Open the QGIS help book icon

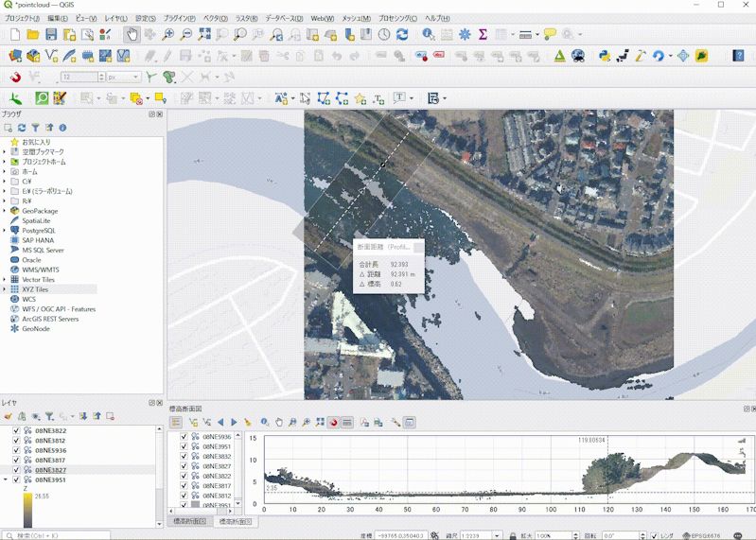738,56
